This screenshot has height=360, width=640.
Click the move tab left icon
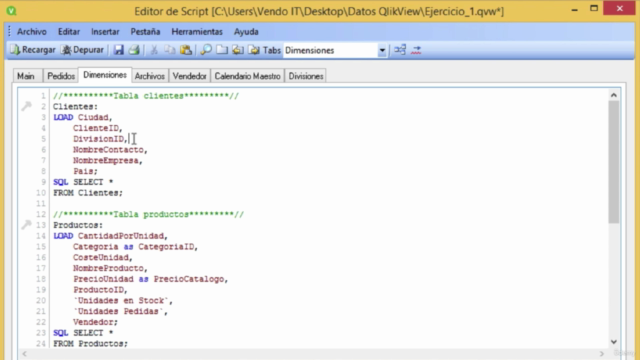point(238,50)
